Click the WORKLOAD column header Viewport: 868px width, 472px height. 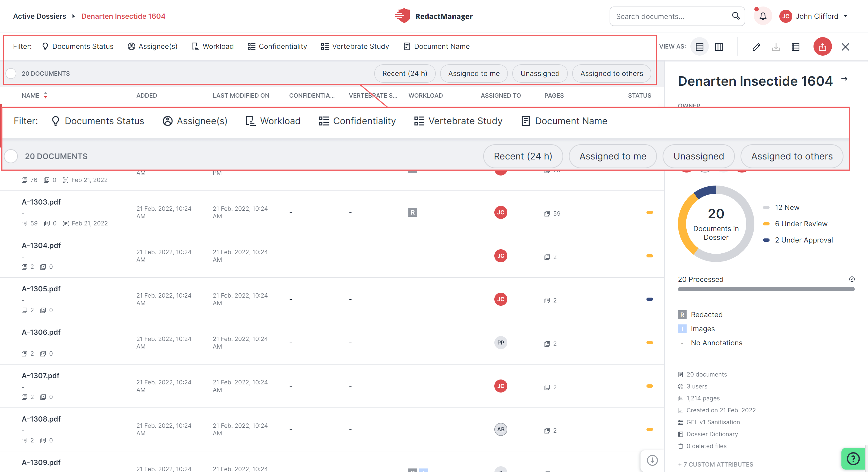pyautogui.click(x=425, y=95)
